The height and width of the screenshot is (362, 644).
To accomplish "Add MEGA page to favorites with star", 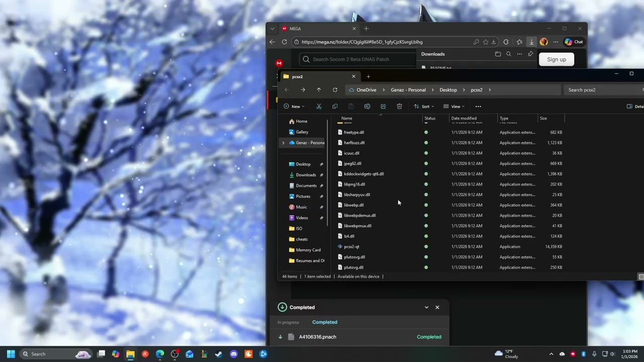I will [x=486, y=42].
